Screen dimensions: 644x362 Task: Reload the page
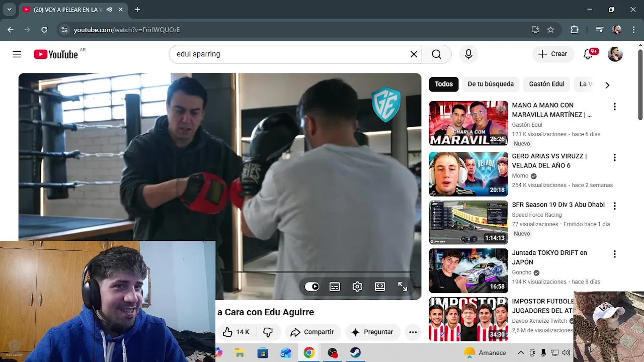[44, 30]
